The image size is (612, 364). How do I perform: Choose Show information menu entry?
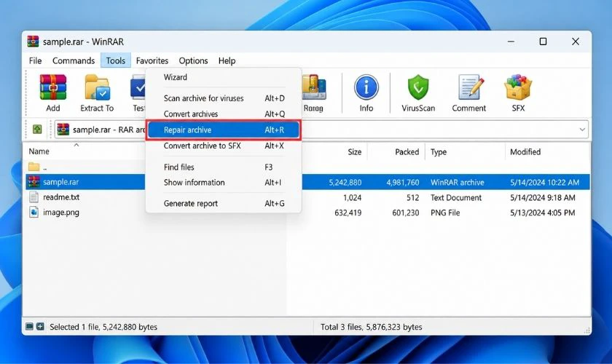(223, 183)
